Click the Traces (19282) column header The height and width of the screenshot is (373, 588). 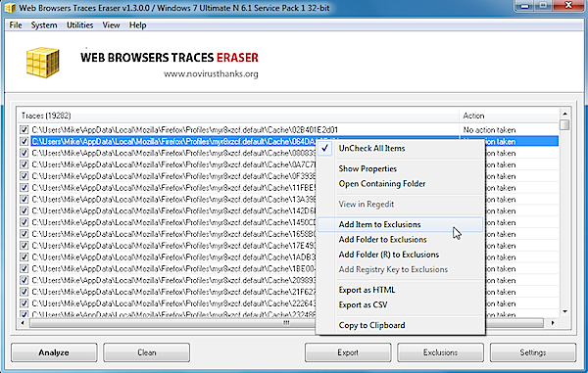coord(238,116)
